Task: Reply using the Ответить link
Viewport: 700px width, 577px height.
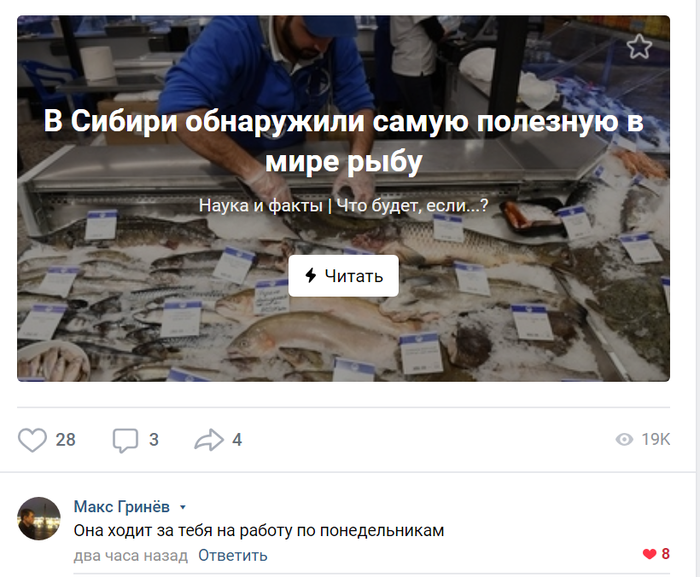Action: (233, 555)
